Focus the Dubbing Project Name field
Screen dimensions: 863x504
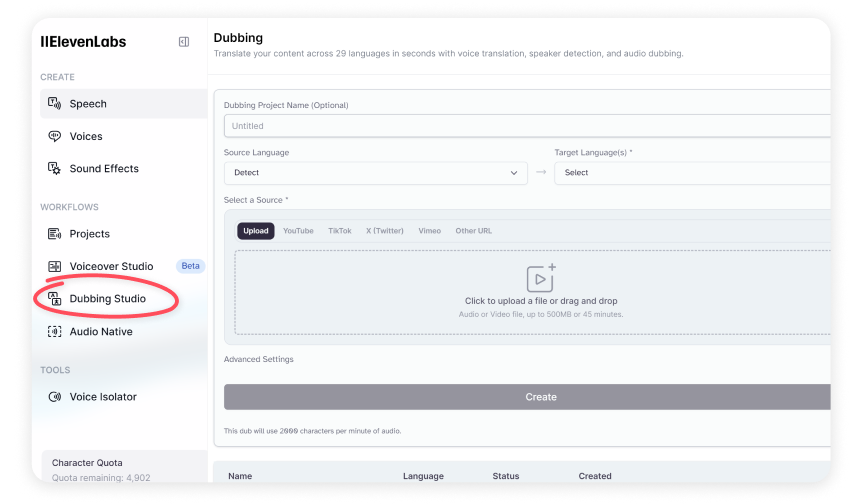tap(527, 126)
